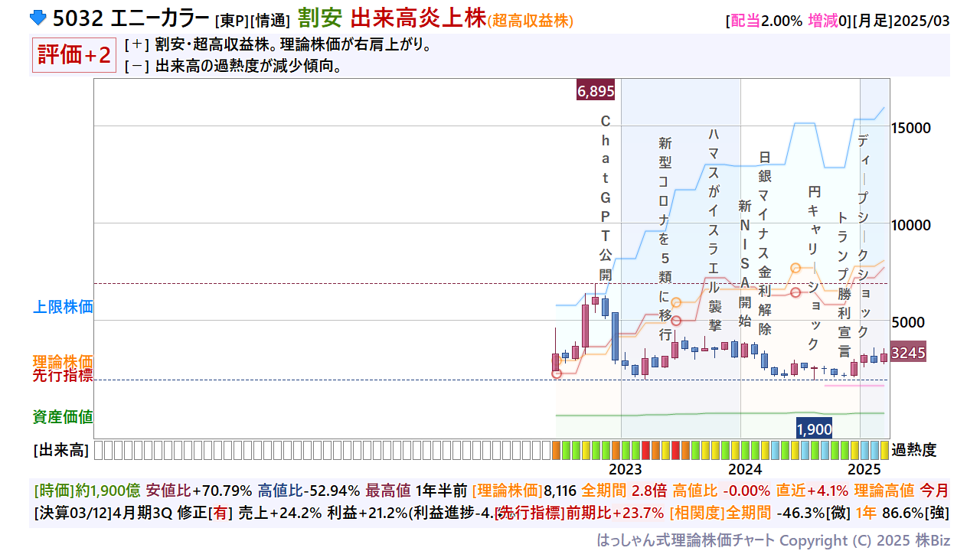
Task: Click the blue down-arrow icon beside 5032
Action: [38, 18]
